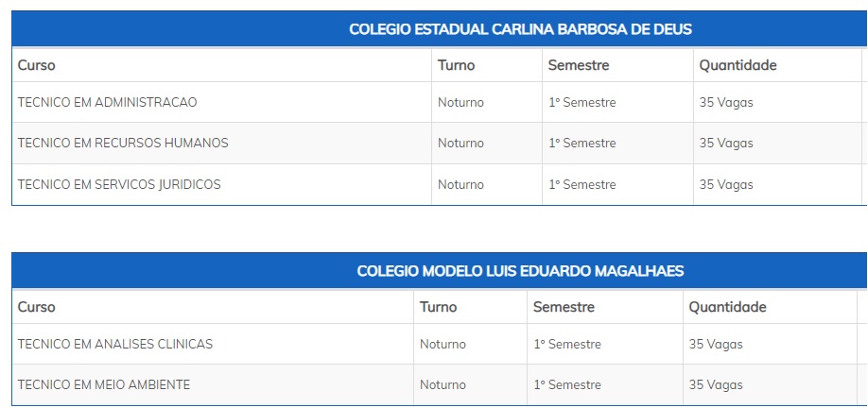Select the Tecnico em Administracao course
The width and height of the screenshot is (868, 408).
click(x=108, y=102)
